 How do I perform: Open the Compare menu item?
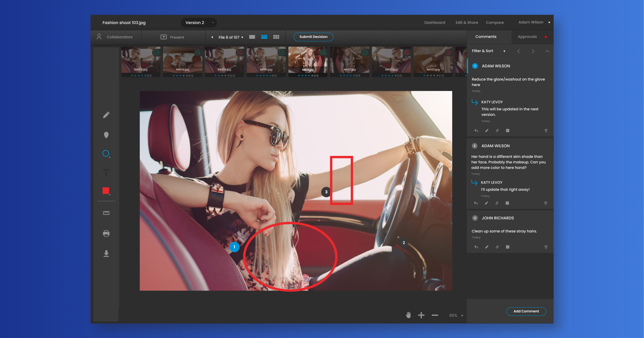(x=495, y=23)
